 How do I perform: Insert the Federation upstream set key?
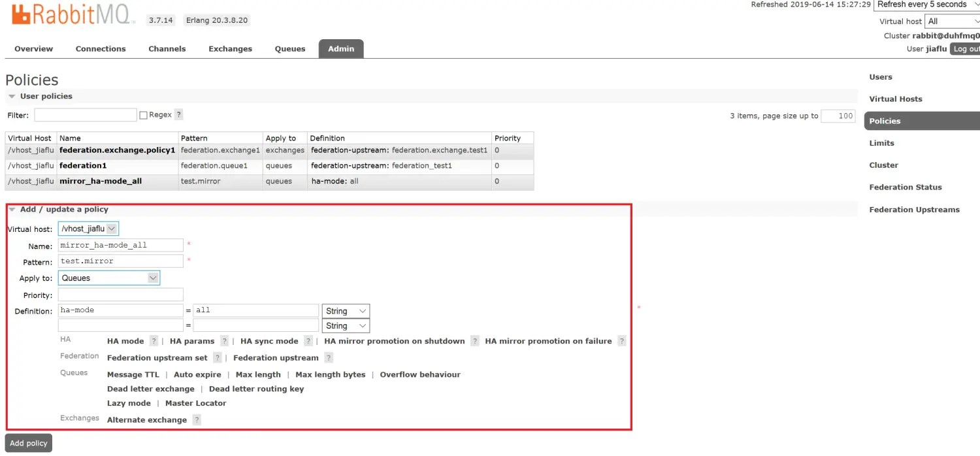coord(157,358)
